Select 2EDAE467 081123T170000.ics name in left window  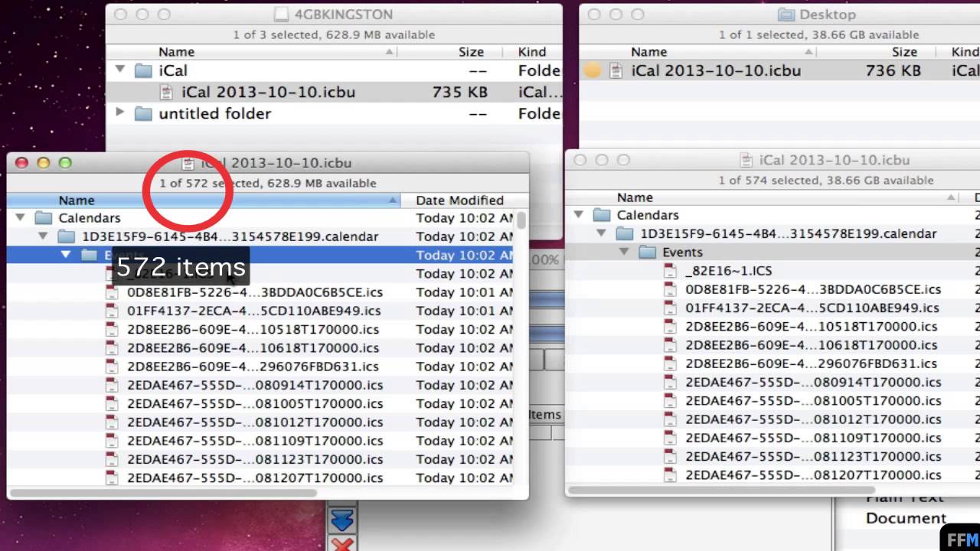click(255, 459)
